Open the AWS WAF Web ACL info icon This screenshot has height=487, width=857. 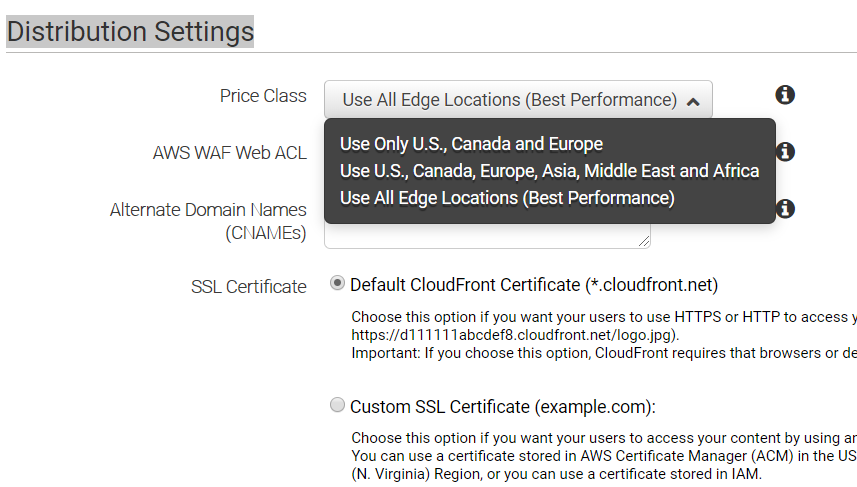point(785,152)
